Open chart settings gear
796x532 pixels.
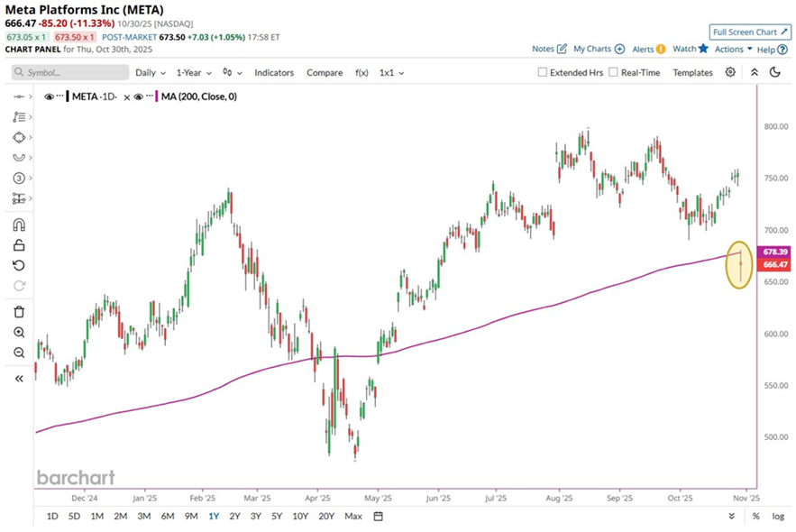point(730,72)
